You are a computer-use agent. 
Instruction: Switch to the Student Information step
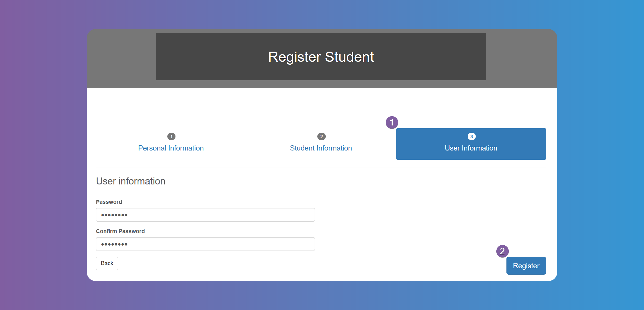click(321, 148)
